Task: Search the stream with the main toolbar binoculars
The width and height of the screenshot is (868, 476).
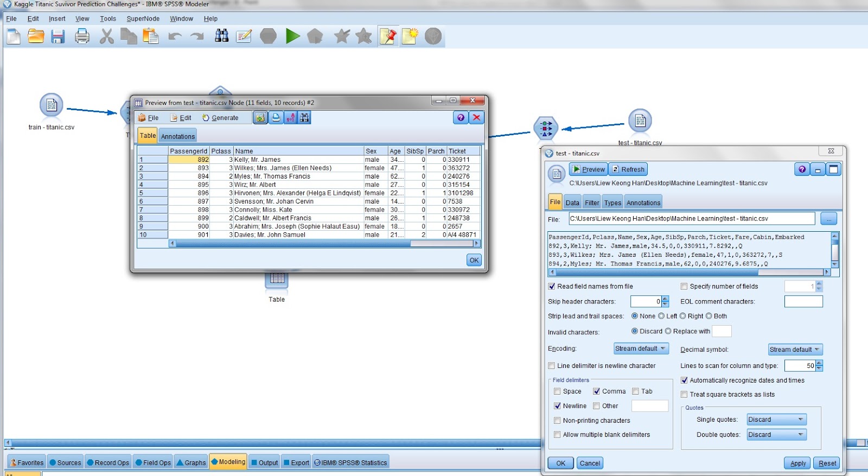Action: (x=221, y=36)
